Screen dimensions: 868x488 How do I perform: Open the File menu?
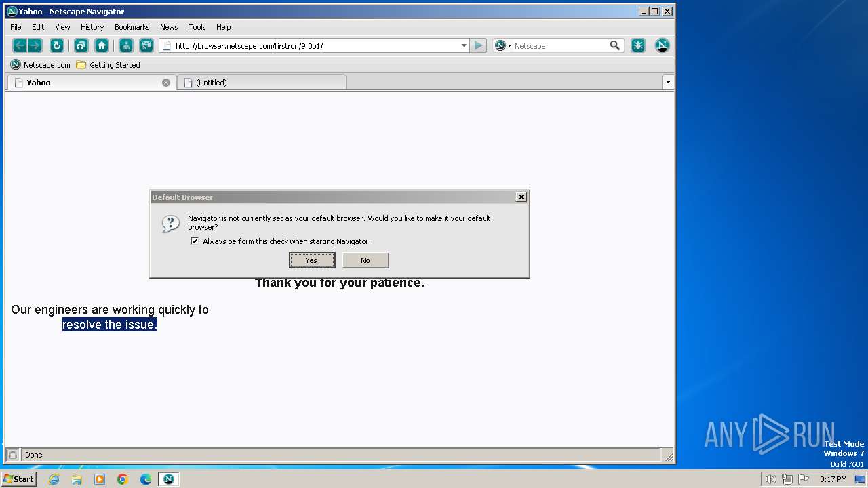(16, 27)
